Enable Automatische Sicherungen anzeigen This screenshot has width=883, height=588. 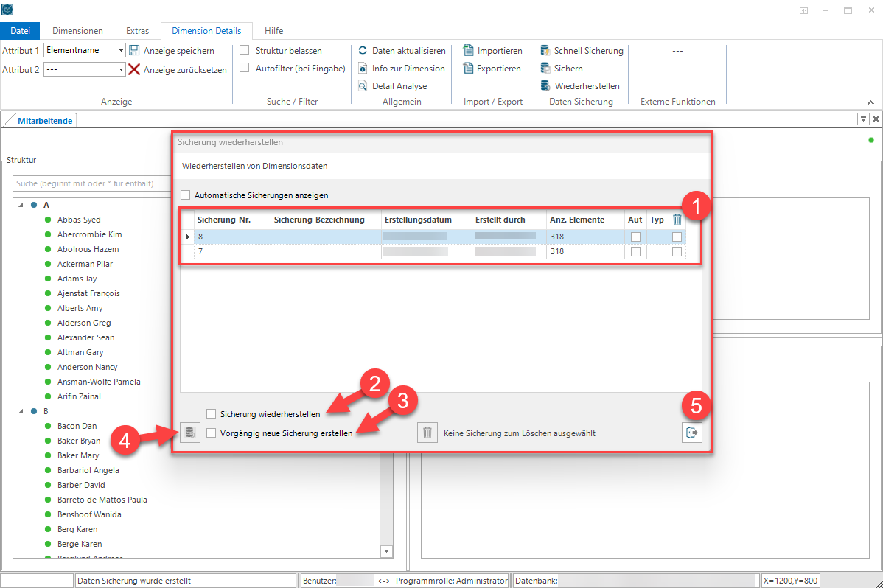coord(185,195)
